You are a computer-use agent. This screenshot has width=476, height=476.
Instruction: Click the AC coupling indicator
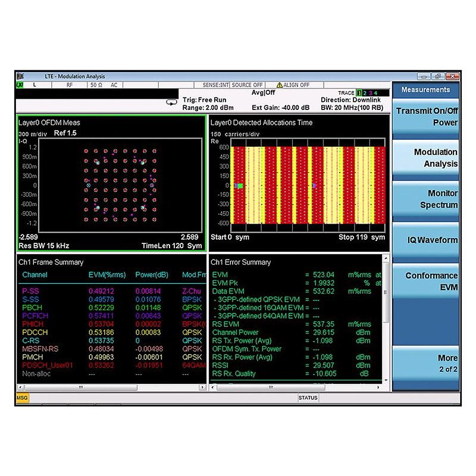[114, 85]
